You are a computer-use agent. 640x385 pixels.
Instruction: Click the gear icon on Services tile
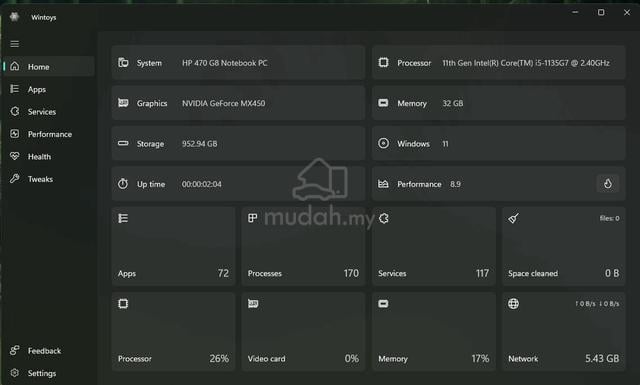pyautogui.click(x=383, y=218)
